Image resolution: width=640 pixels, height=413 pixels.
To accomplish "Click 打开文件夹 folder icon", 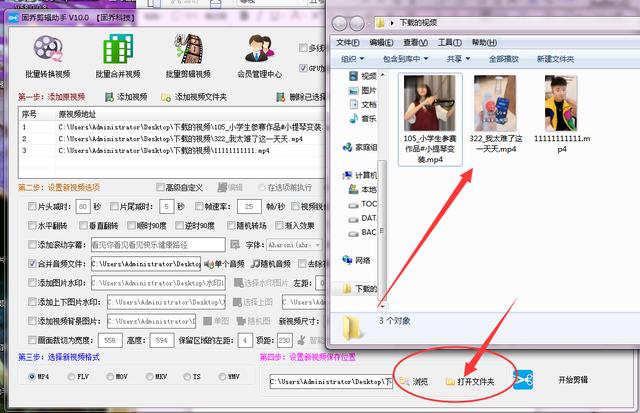I will pos(450,382).
